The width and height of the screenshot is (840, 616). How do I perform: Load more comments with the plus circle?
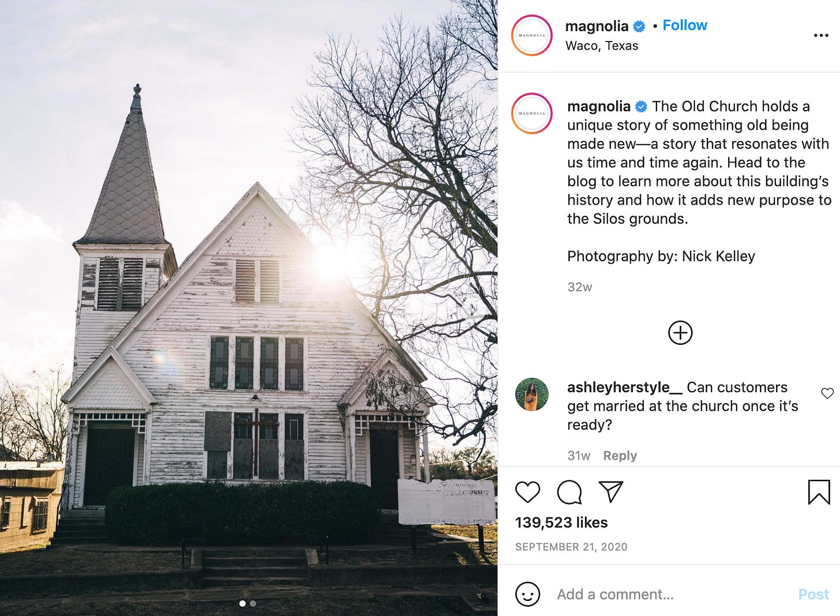point(680,333)
